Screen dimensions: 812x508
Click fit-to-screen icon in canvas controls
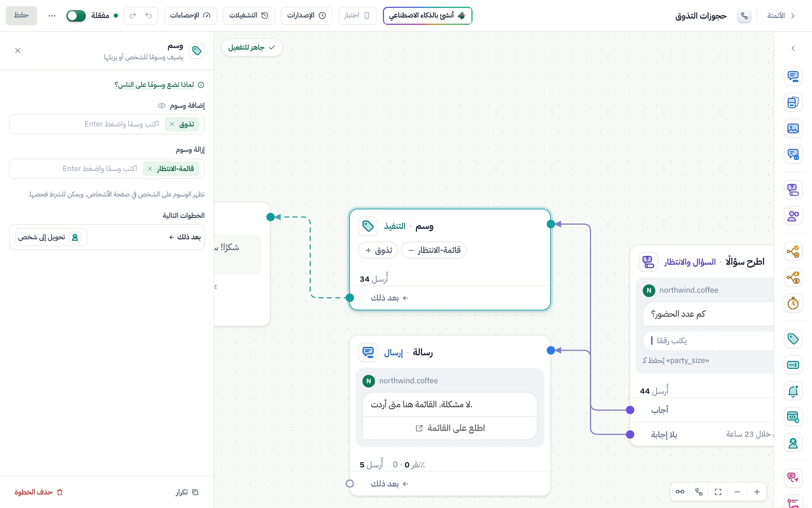point(718,492)
